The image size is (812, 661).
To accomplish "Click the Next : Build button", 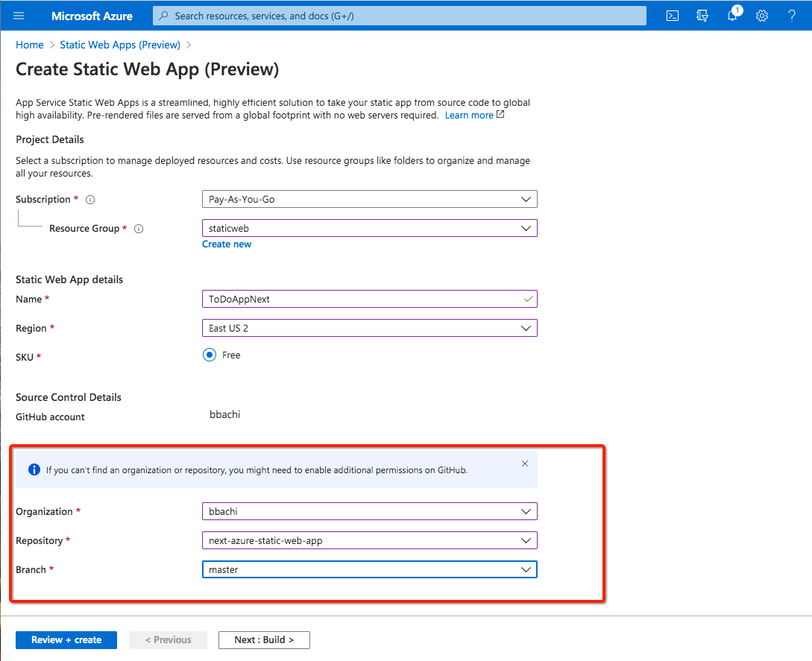I will pyautogui.click(x=264, y=640).
